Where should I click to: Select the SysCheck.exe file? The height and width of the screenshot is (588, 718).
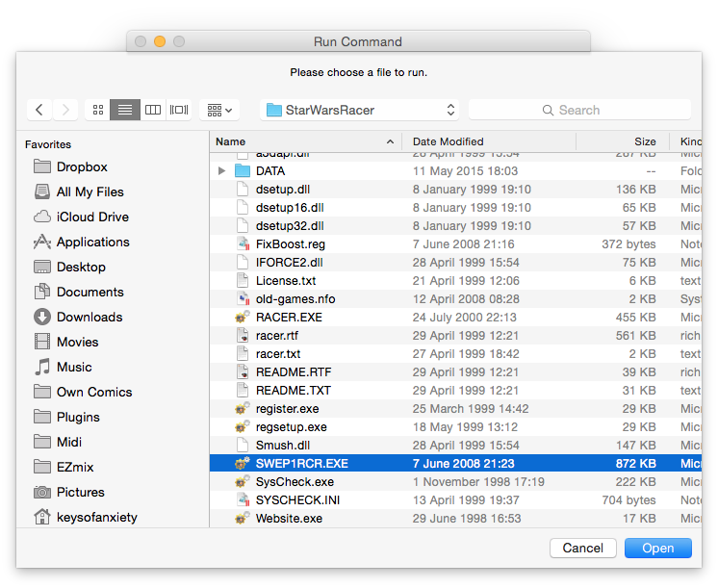click(455, 482)
